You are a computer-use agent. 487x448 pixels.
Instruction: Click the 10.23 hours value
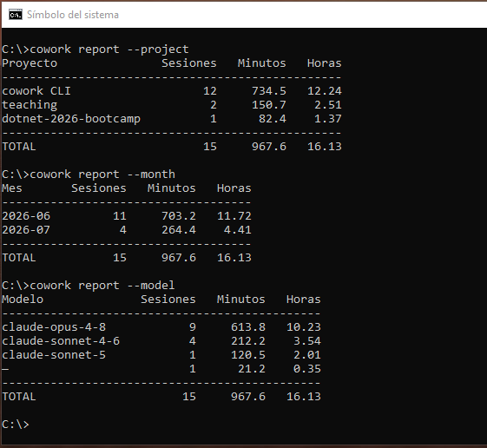(x=304, y=327)
